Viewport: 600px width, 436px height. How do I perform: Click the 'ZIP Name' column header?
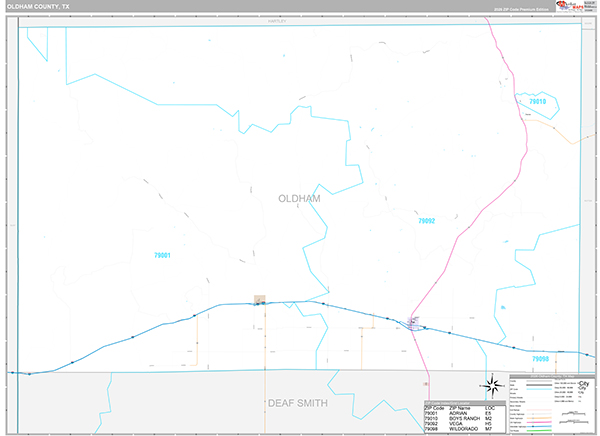[x=460, y=408]
